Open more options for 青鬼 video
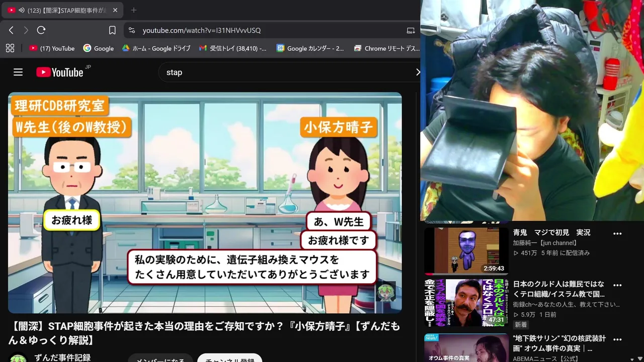This screenshot has width=644, height=362. (x=617, y=234)
